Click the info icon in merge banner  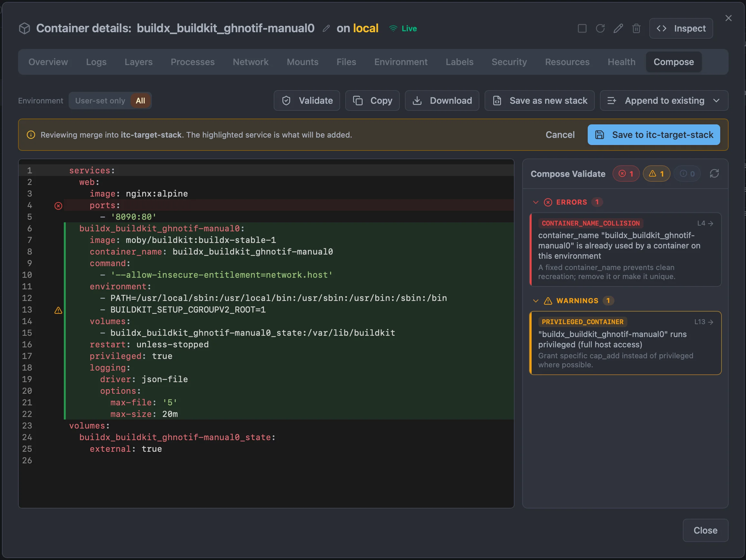tap(31, 135)
